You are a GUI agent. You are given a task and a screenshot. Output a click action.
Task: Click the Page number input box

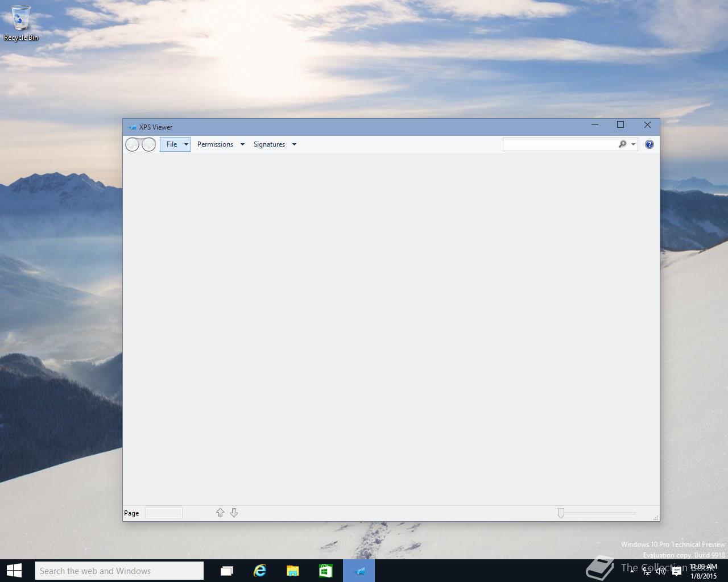164,513
